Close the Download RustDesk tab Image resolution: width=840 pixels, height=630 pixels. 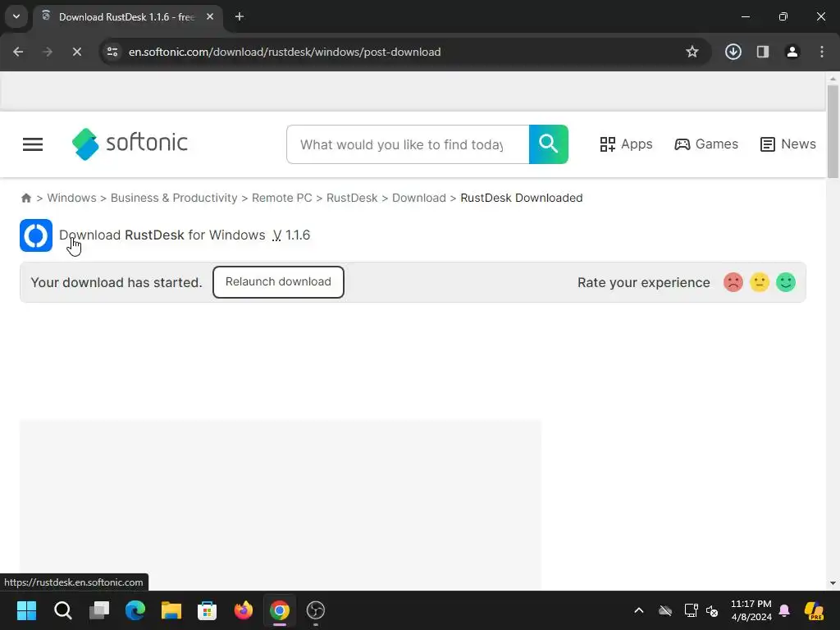[210, 17]
